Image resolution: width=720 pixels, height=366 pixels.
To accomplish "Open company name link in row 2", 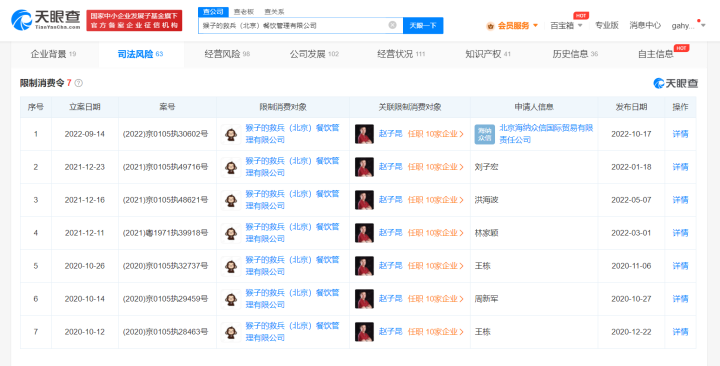I will (292, 167).
